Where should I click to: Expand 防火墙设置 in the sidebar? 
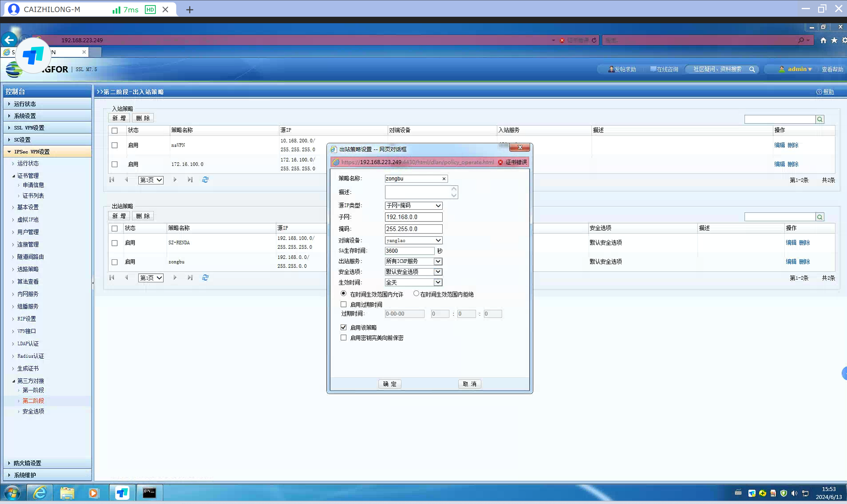click(x=27, y=463)
